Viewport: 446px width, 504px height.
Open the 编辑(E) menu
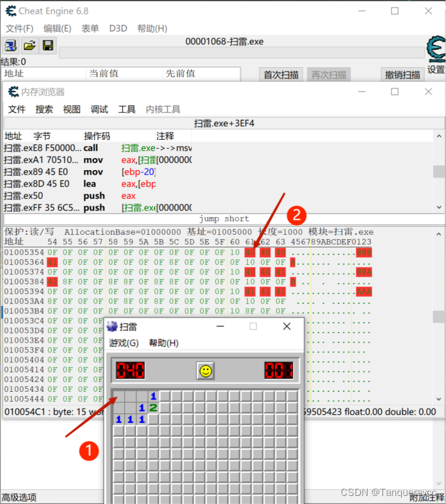pyautogui.click(x=57, y=29)
